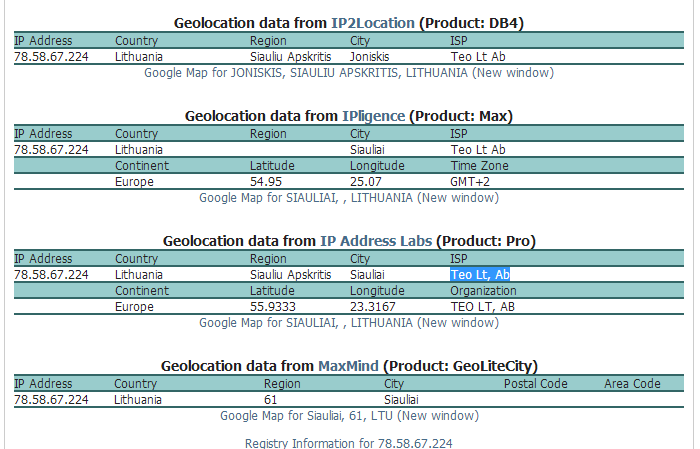Click the GMT+2 time zone value
The image size is (700, 449).
point(469,182)
